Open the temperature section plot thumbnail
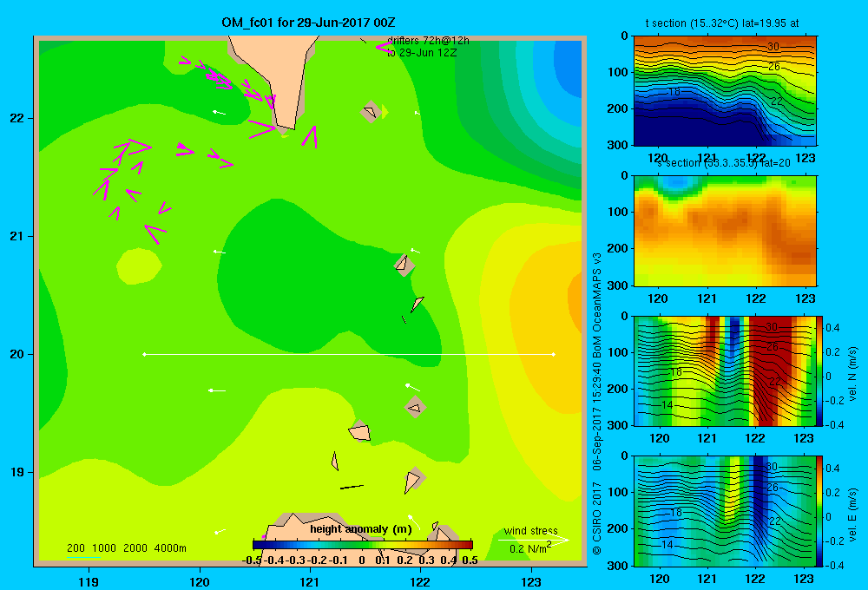The image size is (868, 590). 725,91
